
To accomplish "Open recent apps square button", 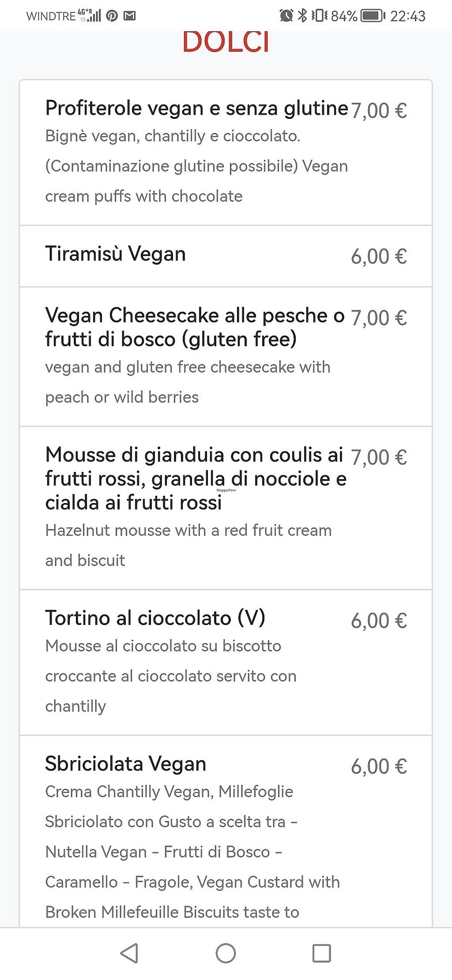I will click(321, 953).
